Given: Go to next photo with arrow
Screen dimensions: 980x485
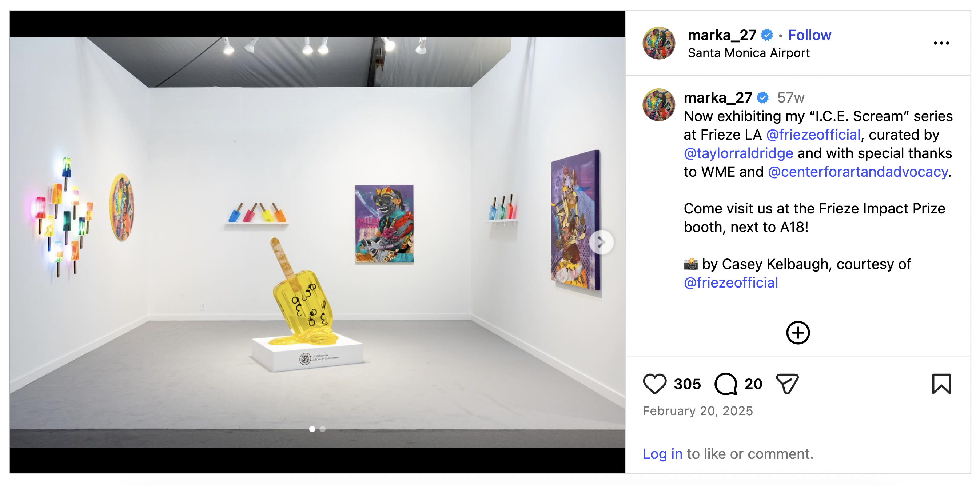Looking at the screenshot, I should pos(601,242).
